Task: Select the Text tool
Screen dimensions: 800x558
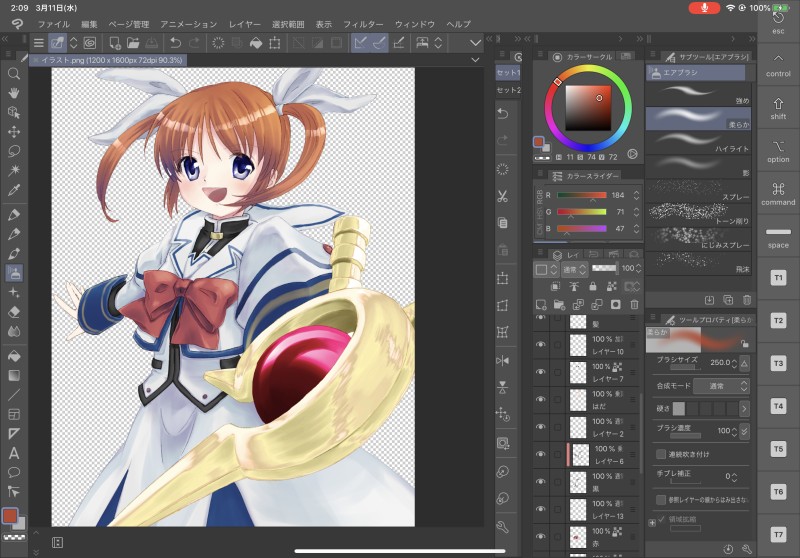Action: click(14, 453)
